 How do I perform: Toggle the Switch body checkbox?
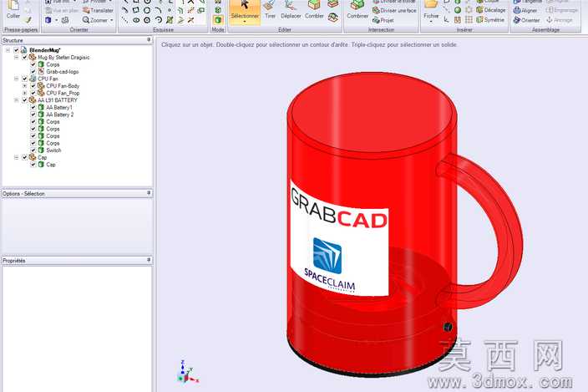(33, 150)
